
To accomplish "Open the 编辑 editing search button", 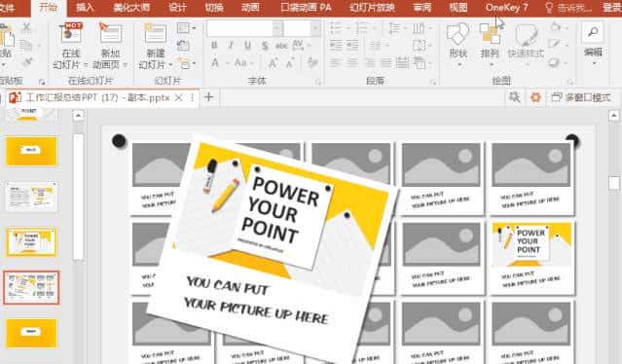I will [x=593, y=44].
